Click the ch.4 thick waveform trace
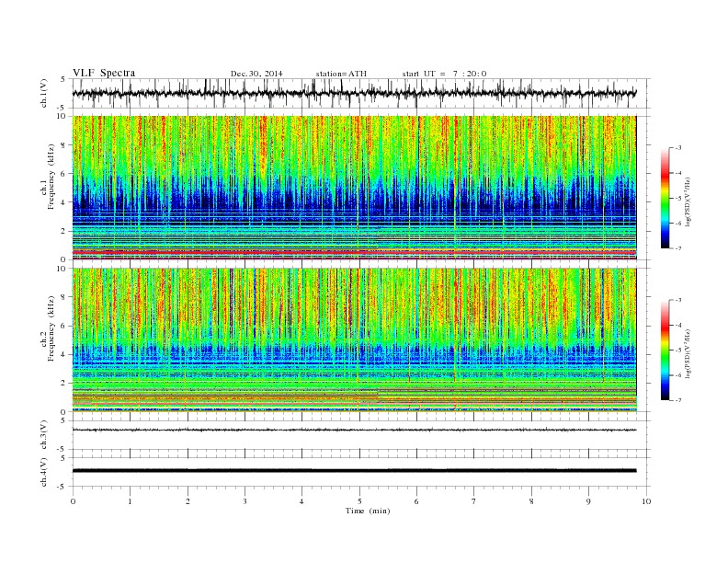The height and width of the screenshot is (563, 728). tap(354, 471)
